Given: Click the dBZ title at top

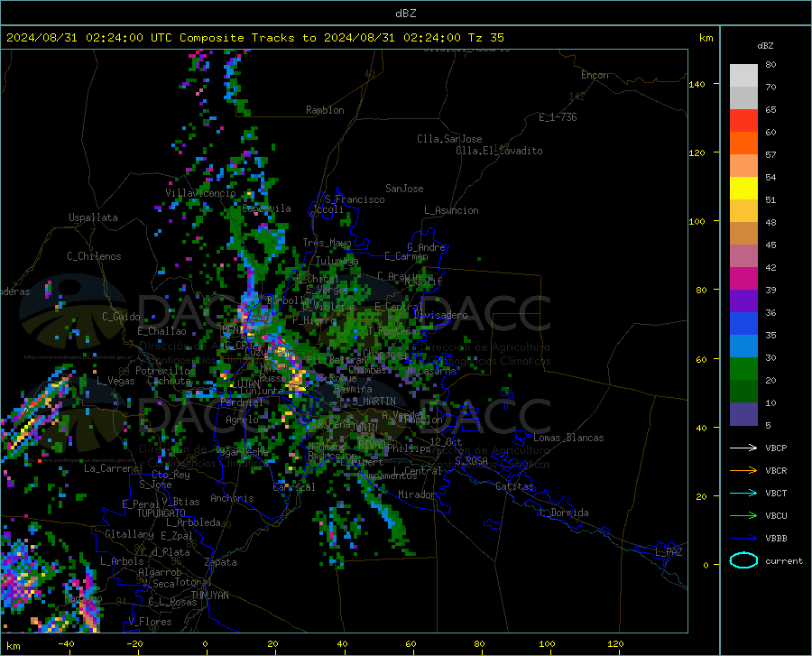Looking at the screenshot, I should pyautogui.click(x=405, y=14).
